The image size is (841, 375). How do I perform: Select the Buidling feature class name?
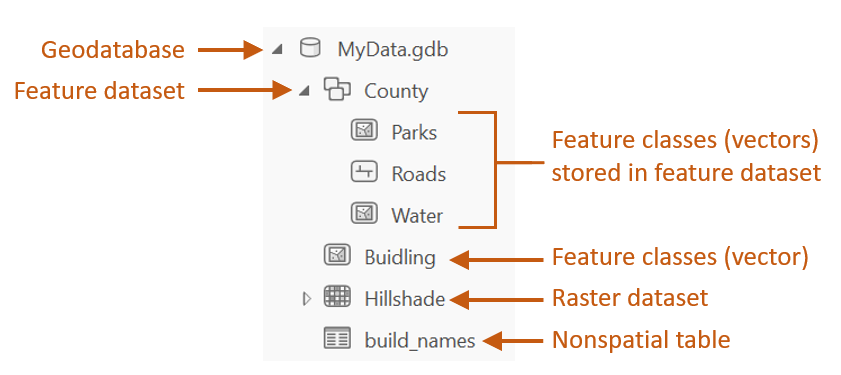(400, 258)
